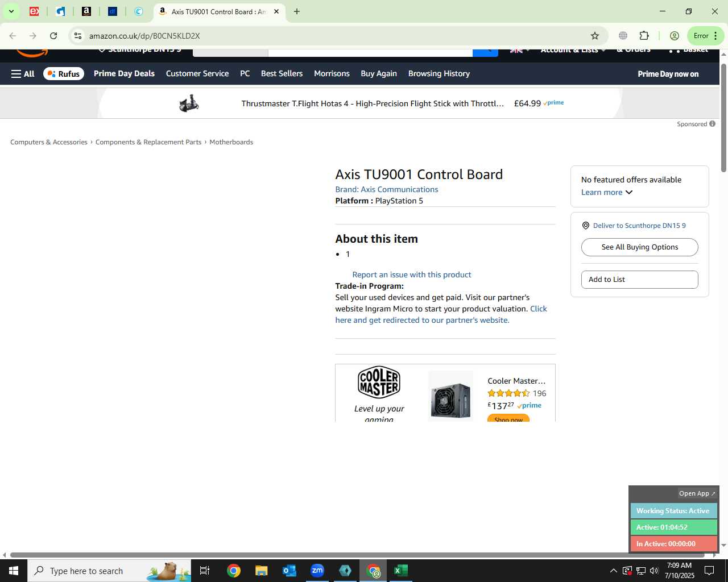Open File Explorer from the taskbar
Screen dimensions: 728x582
tap(261, 571)
